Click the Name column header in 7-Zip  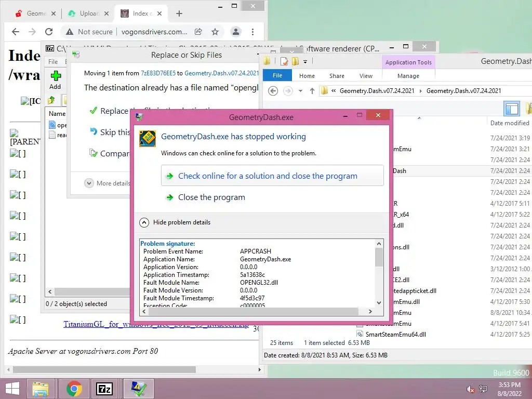coord(57,114)
